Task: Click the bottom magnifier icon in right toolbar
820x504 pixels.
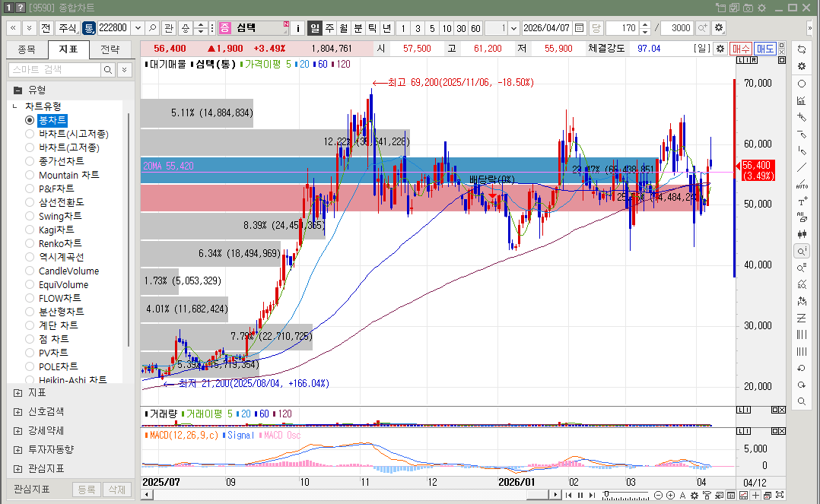Action: click(x=801, y=401)
